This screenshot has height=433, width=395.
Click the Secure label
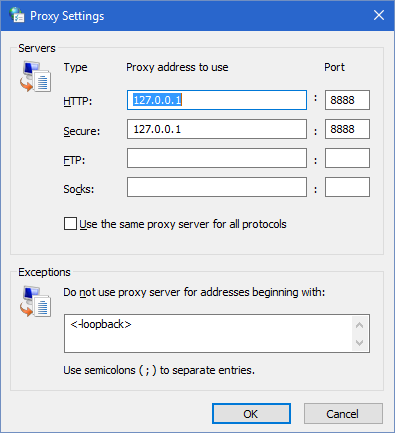pos(82,131)
